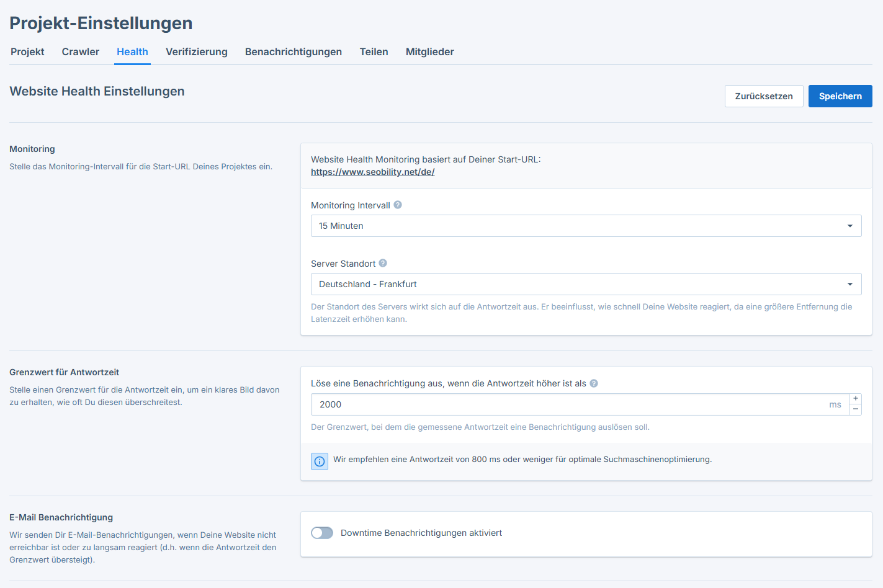Increase the ms value with the plus stepper
Screen dimensions: 883x588
click(855, 398)
